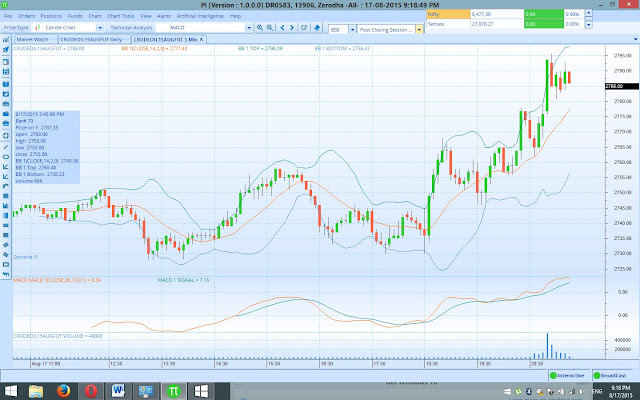Click the blue eraser icon in toolbar

tap(317, 28)
